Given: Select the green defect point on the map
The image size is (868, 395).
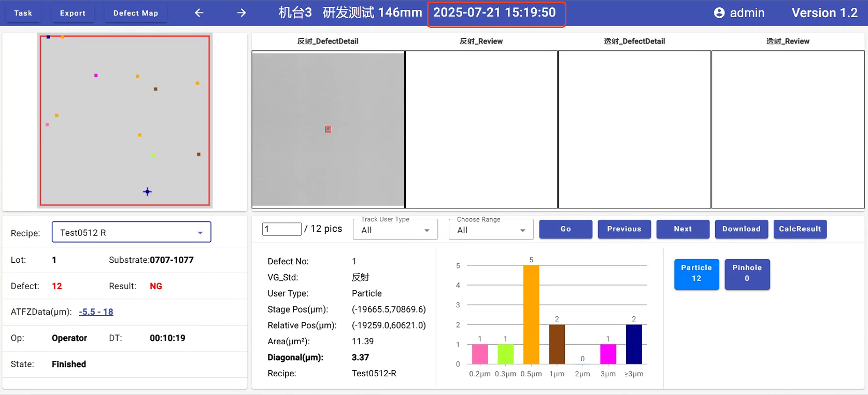Looking at the screenshot, I should tap(153, 155).
